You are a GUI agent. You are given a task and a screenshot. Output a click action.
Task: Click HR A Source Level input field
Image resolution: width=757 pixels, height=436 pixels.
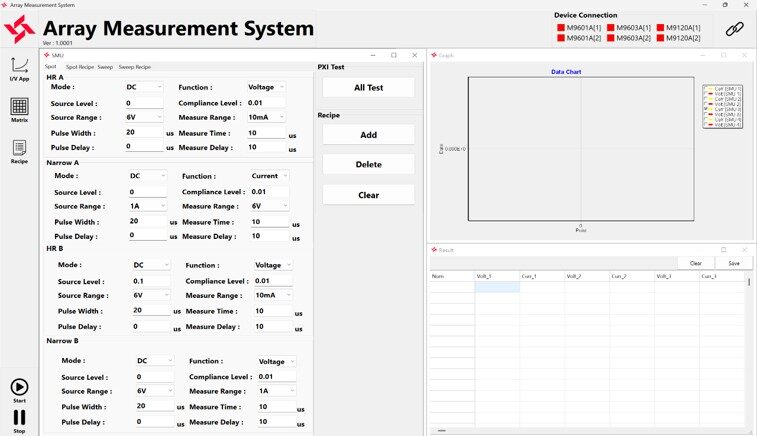pos(144,103)
